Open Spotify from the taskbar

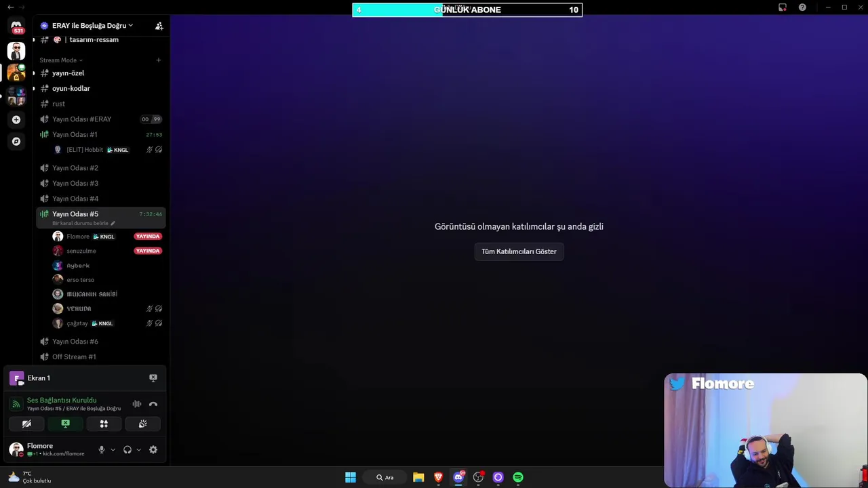click(x=518, y=477)
